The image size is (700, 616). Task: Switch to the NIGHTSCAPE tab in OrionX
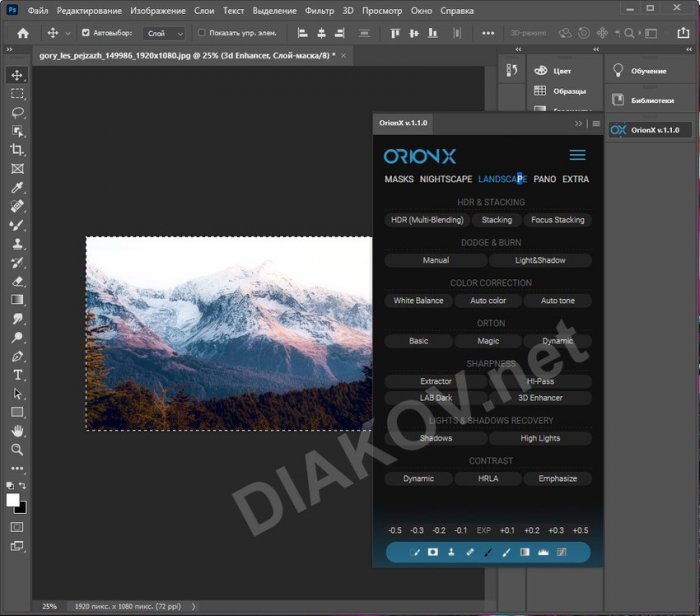coord(446,179)
